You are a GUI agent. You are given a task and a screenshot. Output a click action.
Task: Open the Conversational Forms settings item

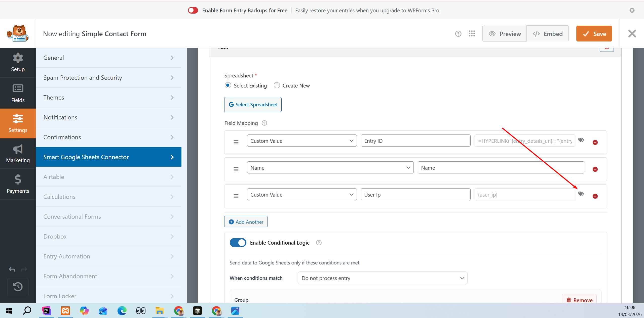(109, 217)
